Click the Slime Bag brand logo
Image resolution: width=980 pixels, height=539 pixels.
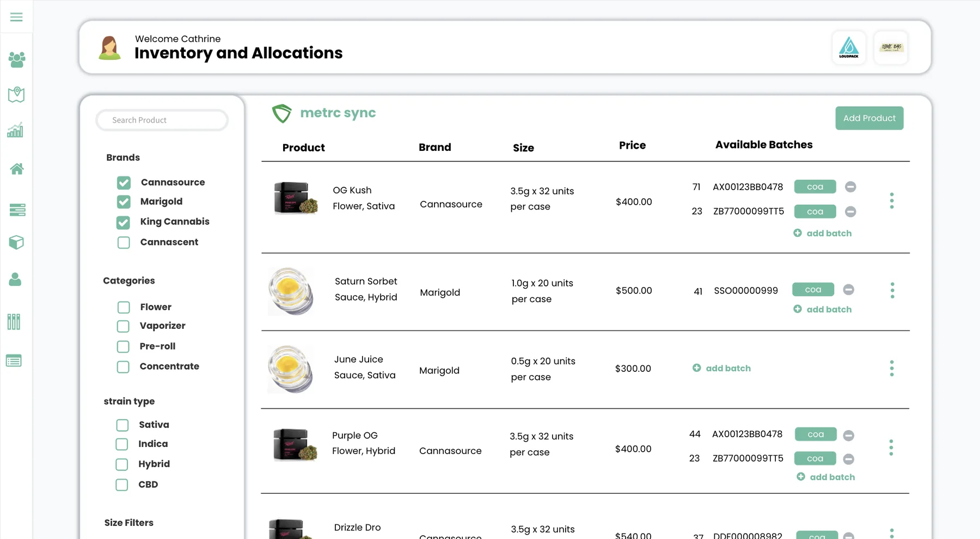[891, 48]
